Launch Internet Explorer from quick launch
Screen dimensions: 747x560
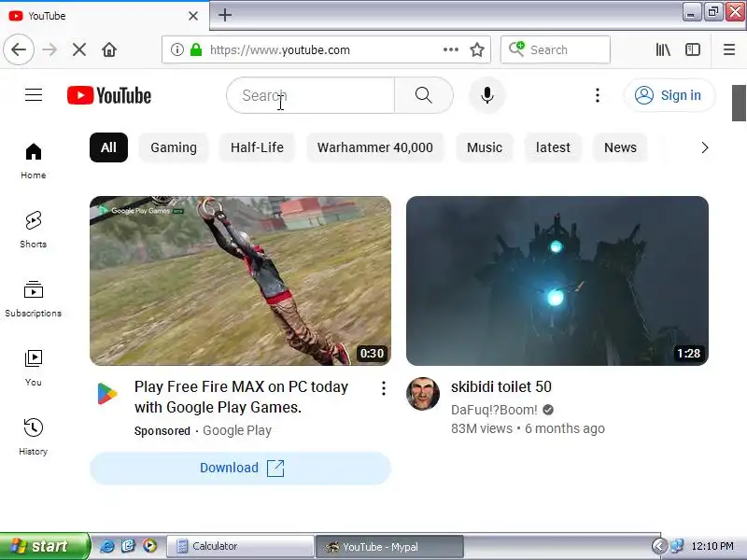(107, 546)
